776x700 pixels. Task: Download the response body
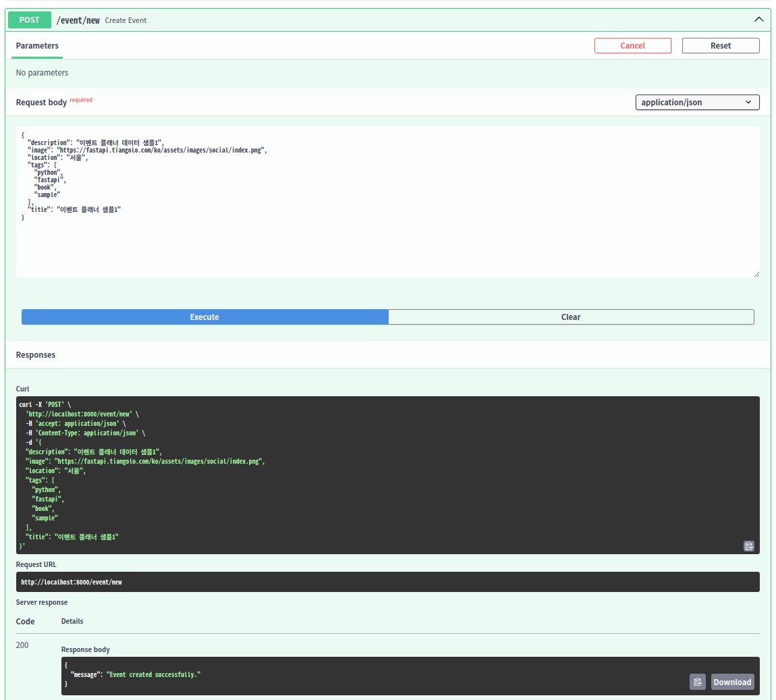[x=732, y=682]
